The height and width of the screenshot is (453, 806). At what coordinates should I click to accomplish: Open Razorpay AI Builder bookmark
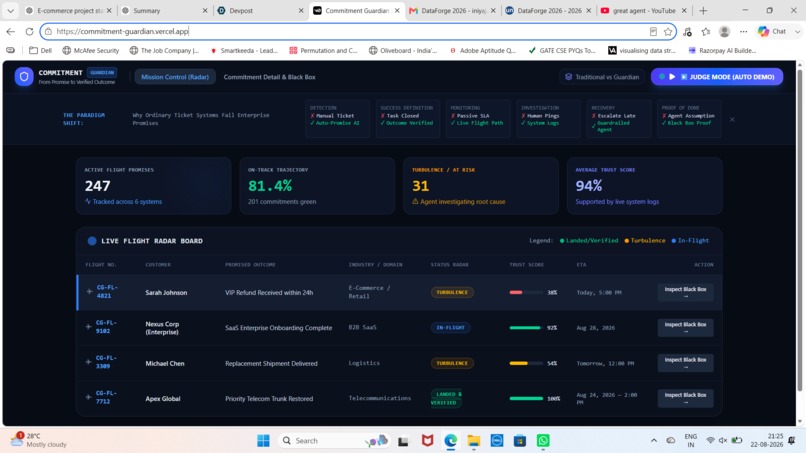(x=722, y=50)
